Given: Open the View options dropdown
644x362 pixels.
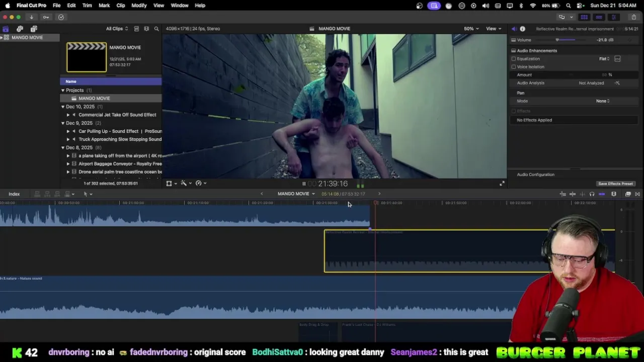Looking at the screenshot, I should (x=494, y=29).
